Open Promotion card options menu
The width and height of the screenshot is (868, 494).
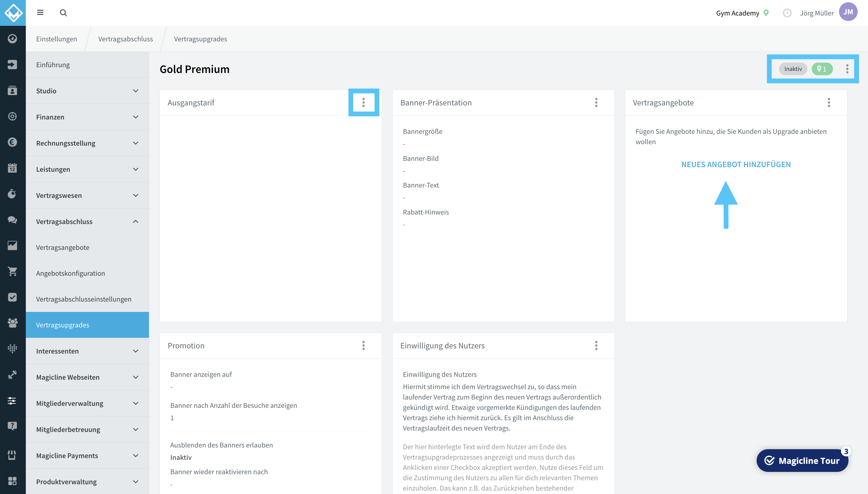[x=363, y=346]
